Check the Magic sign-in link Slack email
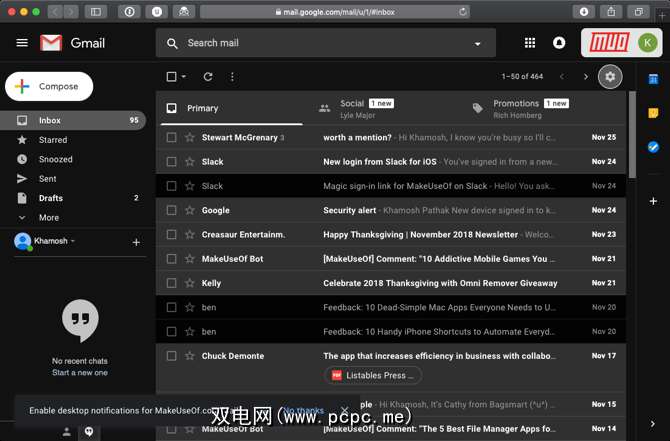 [x=171, y=186]
